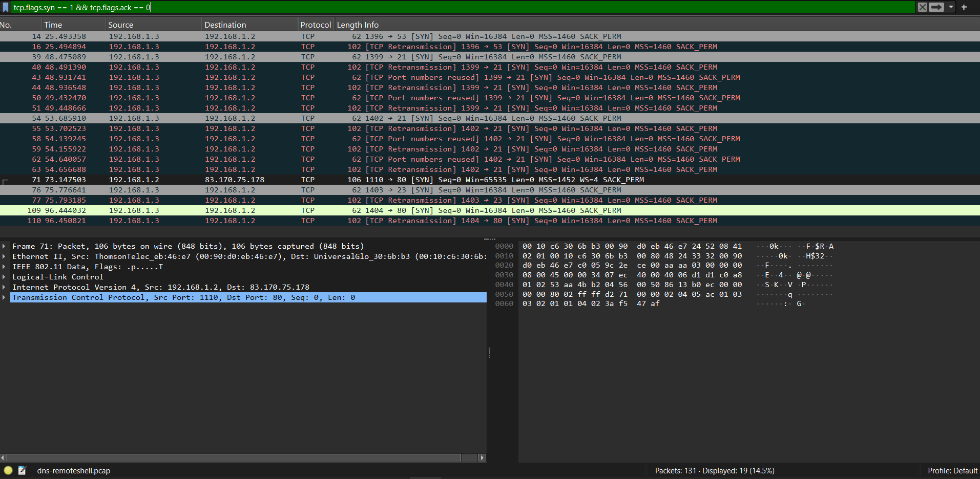Expand the Logical-Link Control section

coord(4,277)
